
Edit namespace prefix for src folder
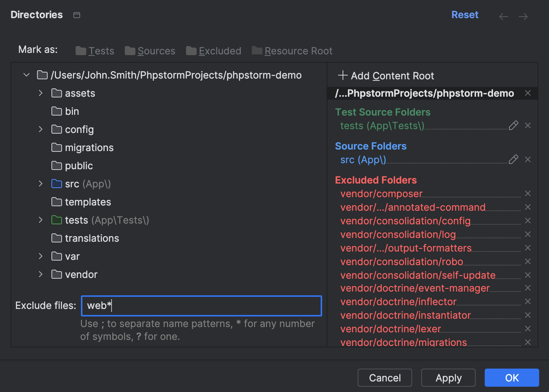pos(513,159)
